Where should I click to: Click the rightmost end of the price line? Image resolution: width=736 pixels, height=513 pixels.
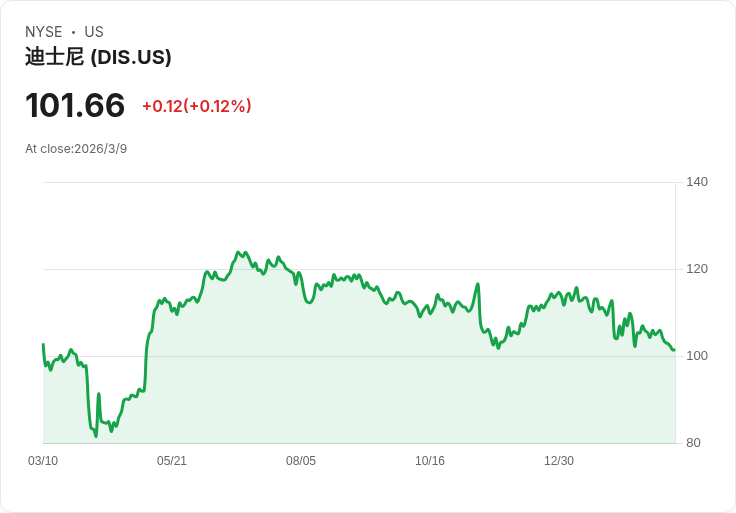click(674, 350)
